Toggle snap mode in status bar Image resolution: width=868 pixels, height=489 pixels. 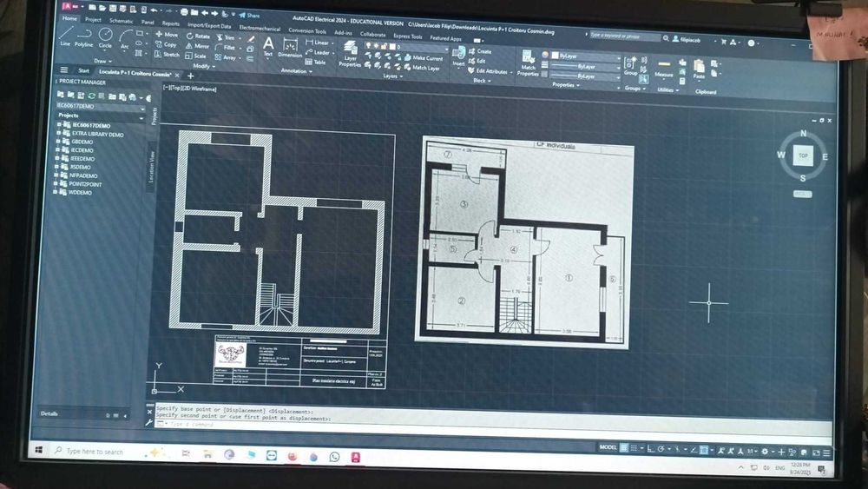point(634,448)
